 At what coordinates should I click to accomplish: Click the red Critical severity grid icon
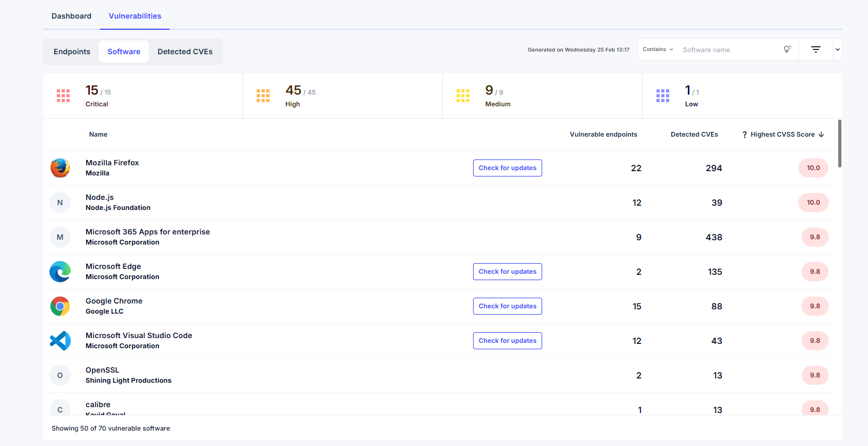[63, 96]
